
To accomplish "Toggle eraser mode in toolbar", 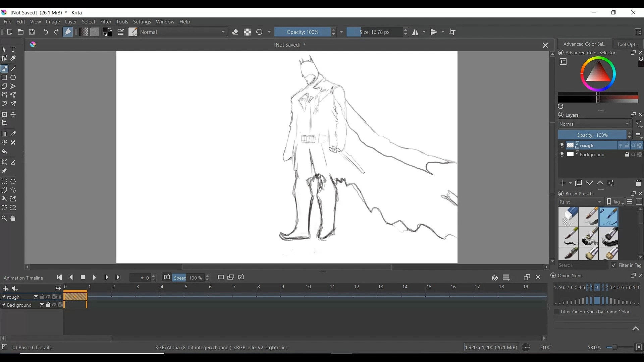I will pos(235,32).
